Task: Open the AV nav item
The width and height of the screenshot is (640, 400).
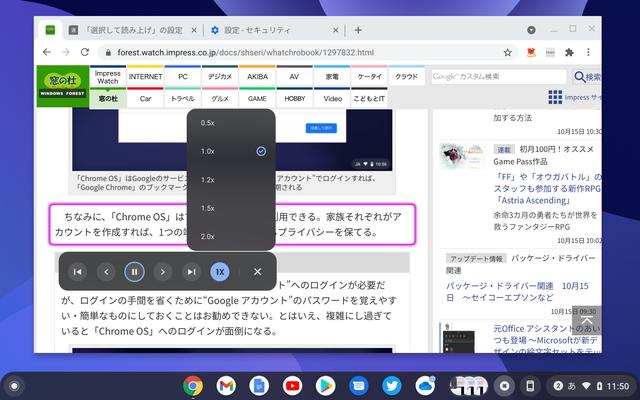Action: click(294, 77)
